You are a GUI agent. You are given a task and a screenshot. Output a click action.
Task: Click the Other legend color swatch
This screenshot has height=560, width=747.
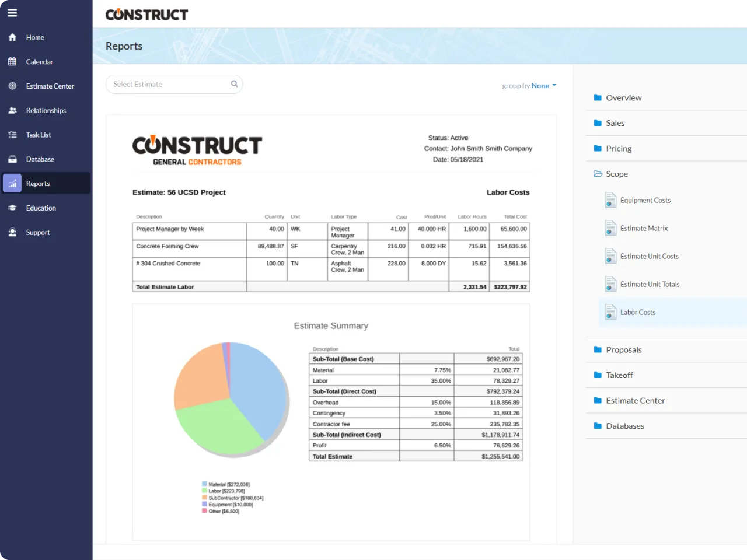point(204,511)
